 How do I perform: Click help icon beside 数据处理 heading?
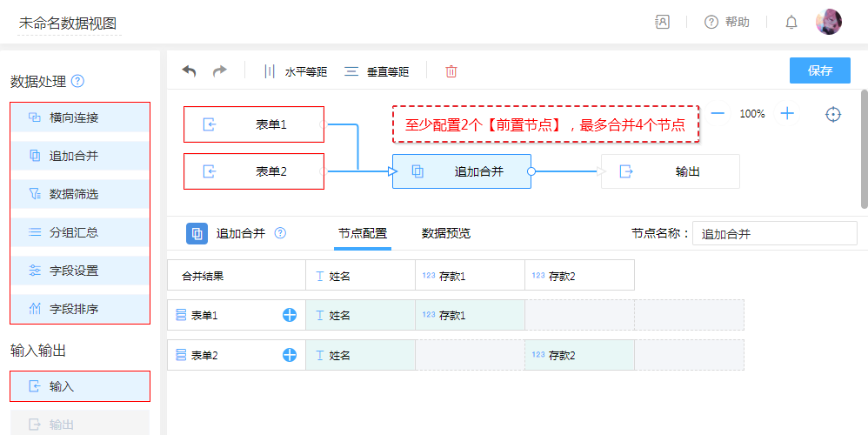click(x=78, y=81)
